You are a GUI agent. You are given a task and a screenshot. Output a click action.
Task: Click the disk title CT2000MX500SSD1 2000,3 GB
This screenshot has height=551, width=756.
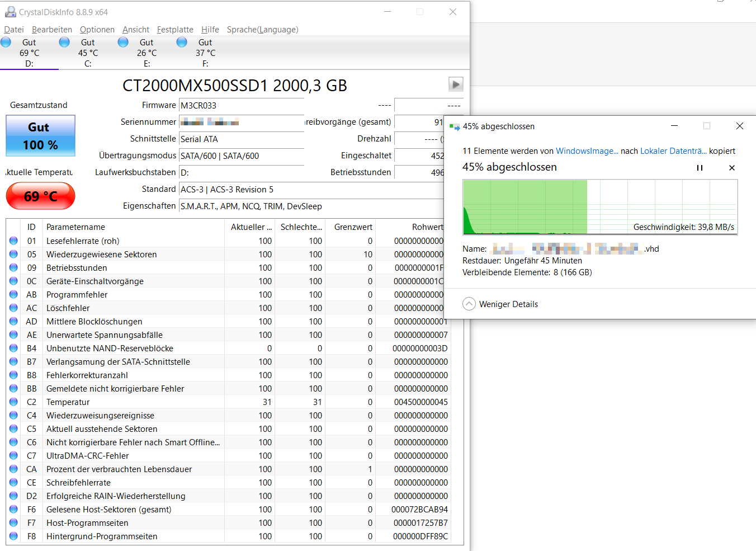[x=235, y=85]
